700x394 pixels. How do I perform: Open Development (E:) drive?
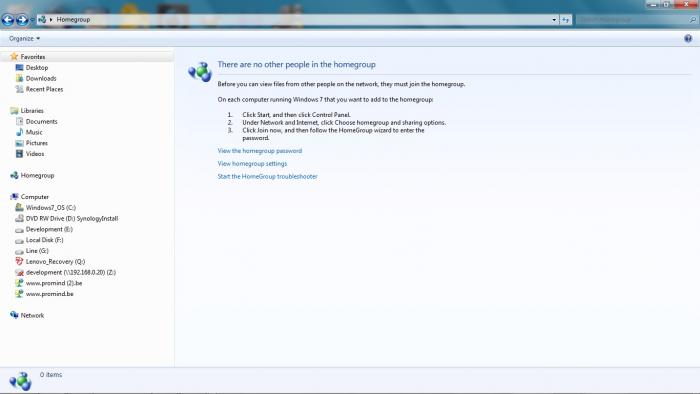[x=49, y=229]
